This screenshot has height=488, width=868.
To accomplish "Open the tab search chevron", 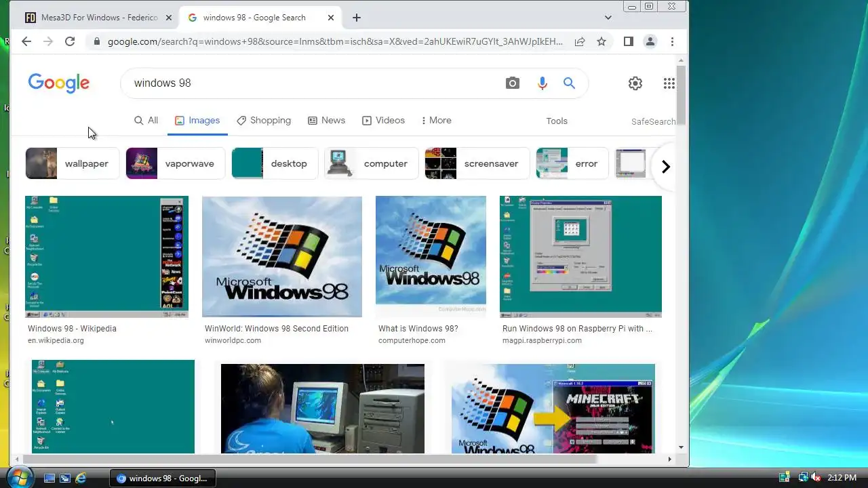I will pyautogui.click(x=608, y=18).
